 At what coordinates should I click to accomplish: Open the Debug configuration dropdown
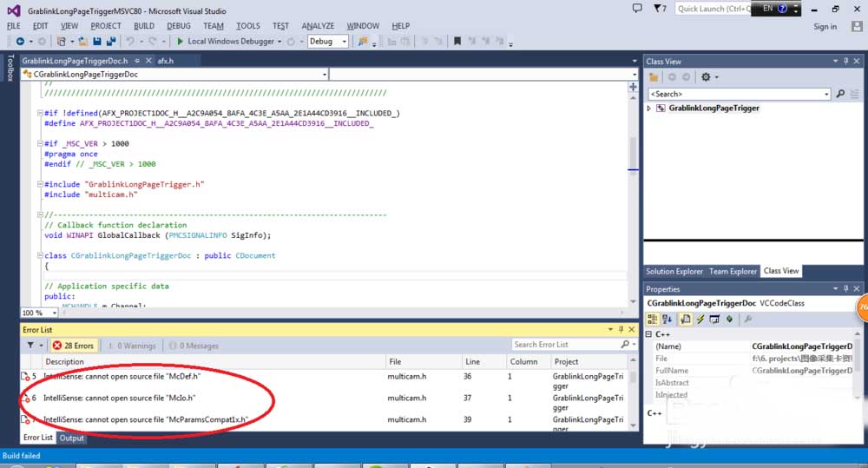tap(328, 42)
